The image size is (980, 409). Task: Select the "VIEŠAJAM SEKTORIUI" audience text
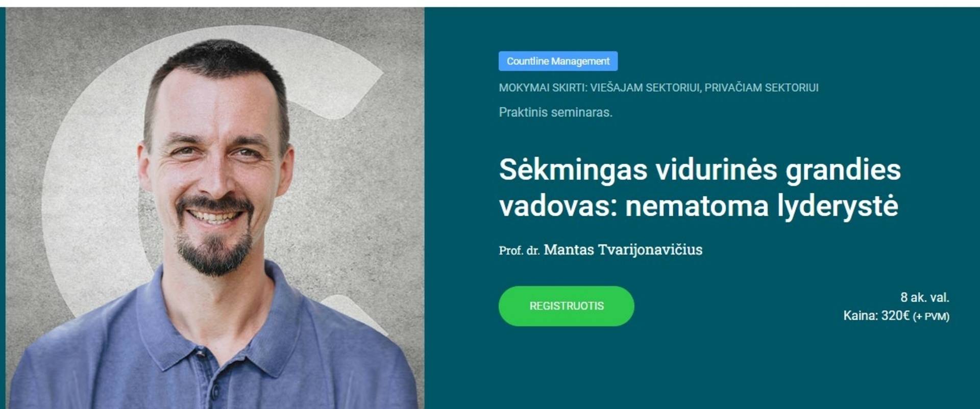(x=645, y=88)
